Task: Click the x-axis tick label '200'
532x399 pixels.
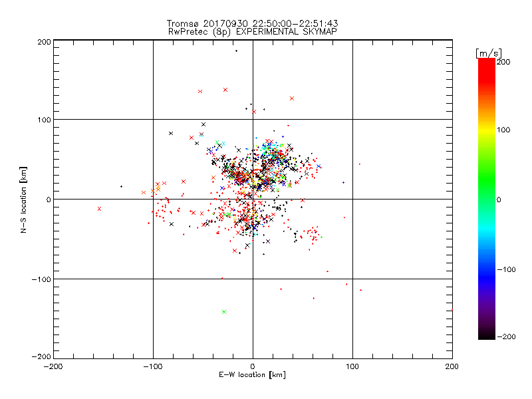Action: [452, 367]
